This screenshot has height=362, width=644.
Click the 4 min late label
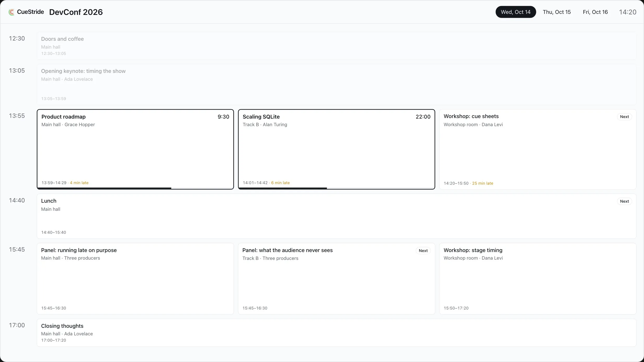(x=79, y=183)
